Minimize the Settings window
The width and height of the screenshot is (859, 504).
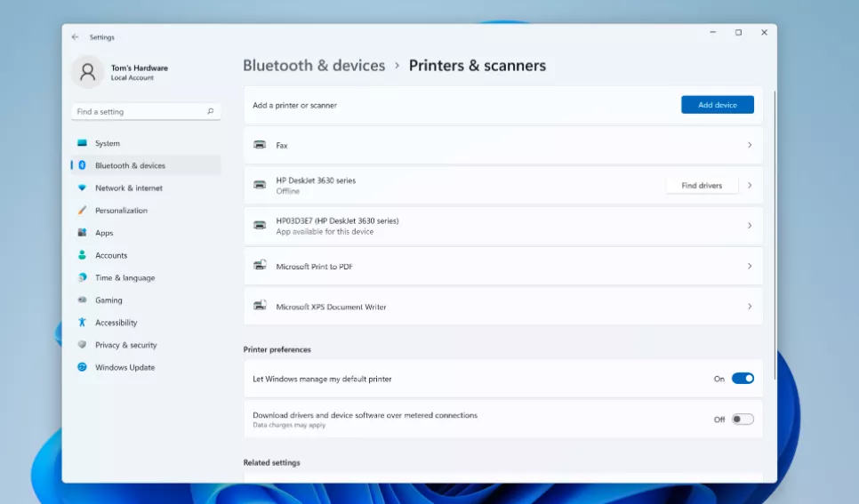[x=713, y=32]
